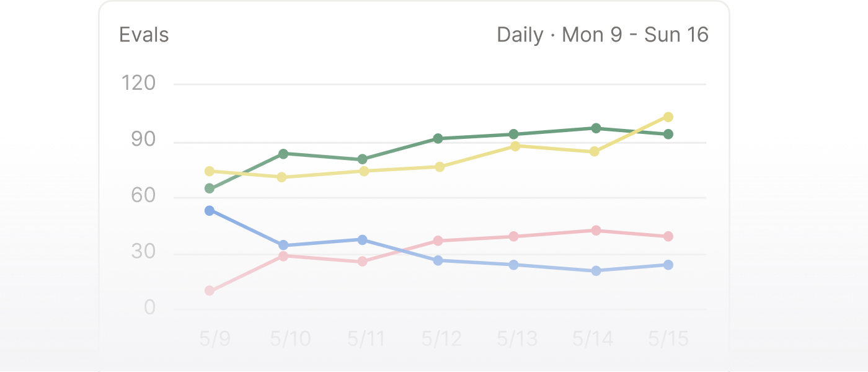Click the 5/11 x-axis date label
868x372 pixels.
366,339
